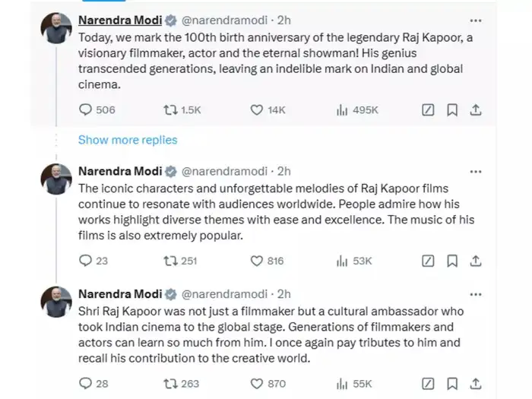Reply to the iconic characters tweet

pos(86,261)
